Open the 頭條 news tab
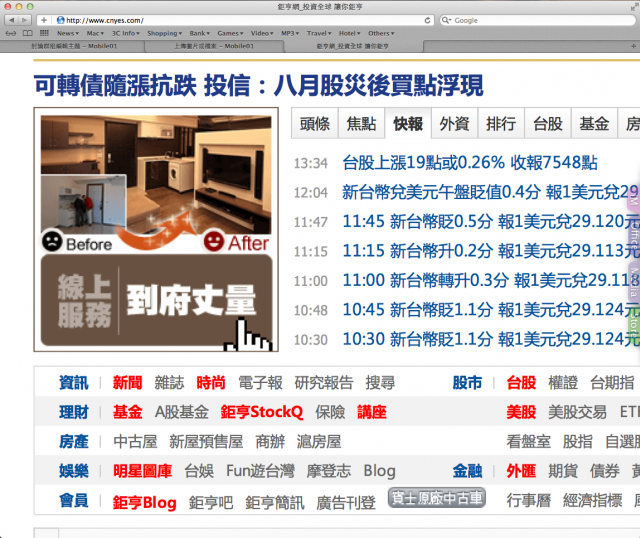 click(x=315, y=123)
